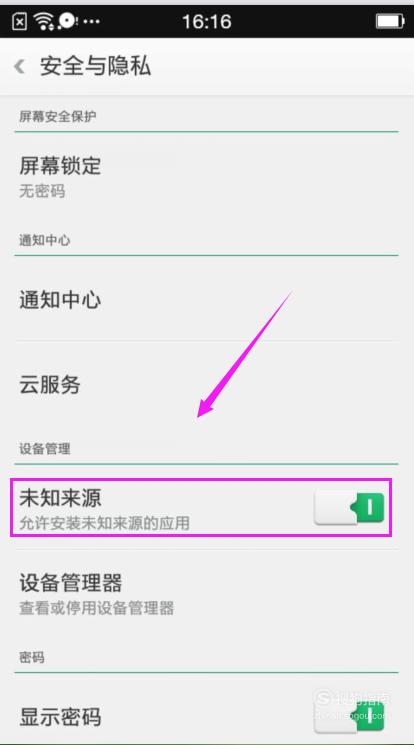This screenshot has width=414, height=745.
Task: Tap the no-SIM card status icon
Action: click(19, 21)
